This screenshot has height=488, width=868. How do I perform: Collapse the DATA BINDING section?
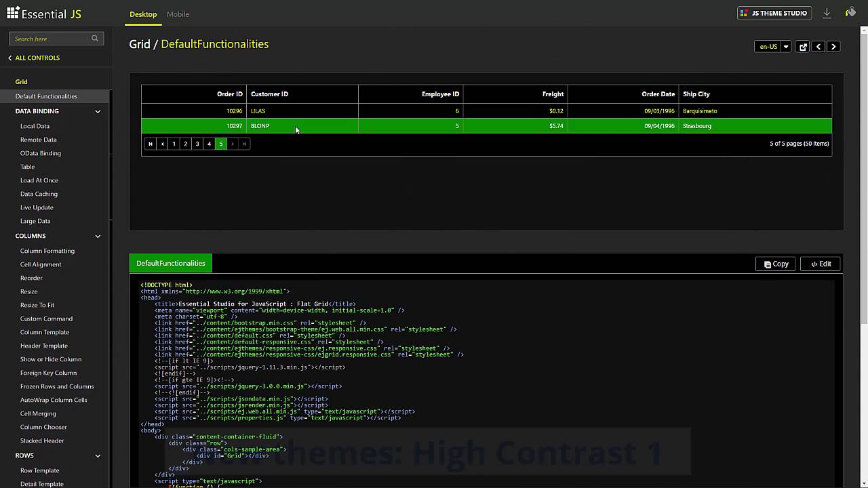click(98, 111)
